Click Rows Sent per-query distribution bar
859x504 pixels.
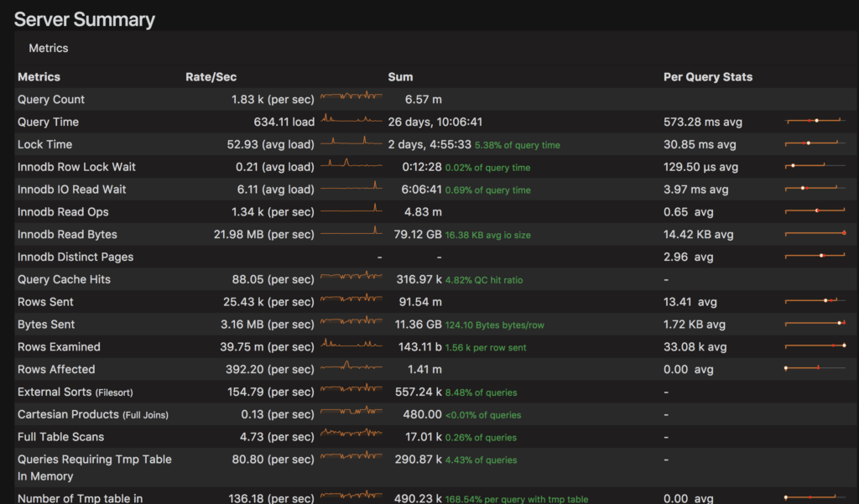[x=815, y=301]
